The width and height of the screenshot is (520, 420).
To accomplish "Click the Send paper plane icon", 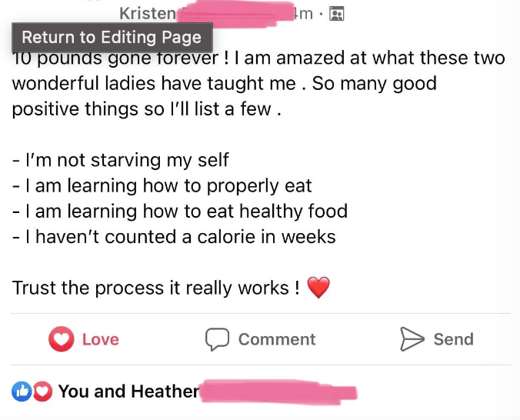I will pyautogui.click(x=412, y=339).
